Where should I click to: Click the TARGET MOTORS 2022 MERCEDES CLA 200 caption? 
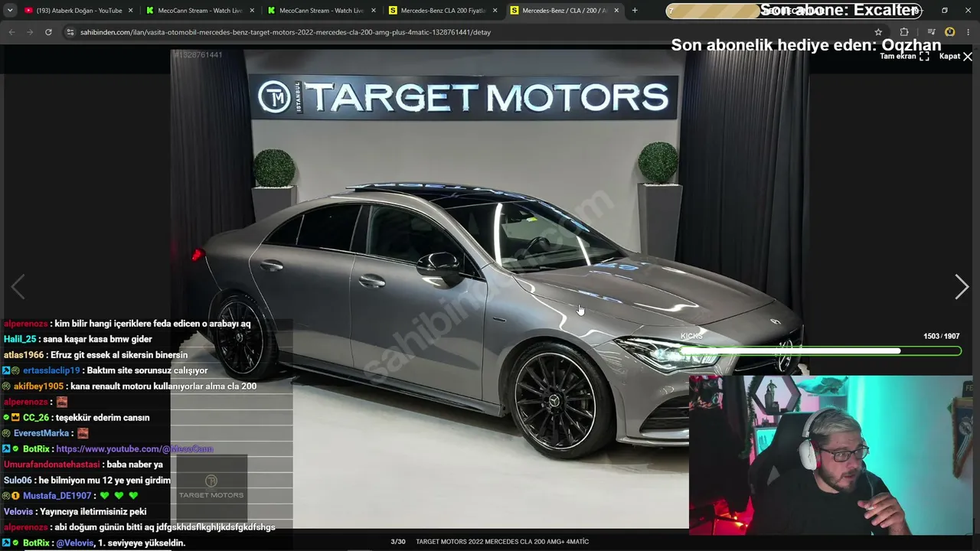(502, 542)
